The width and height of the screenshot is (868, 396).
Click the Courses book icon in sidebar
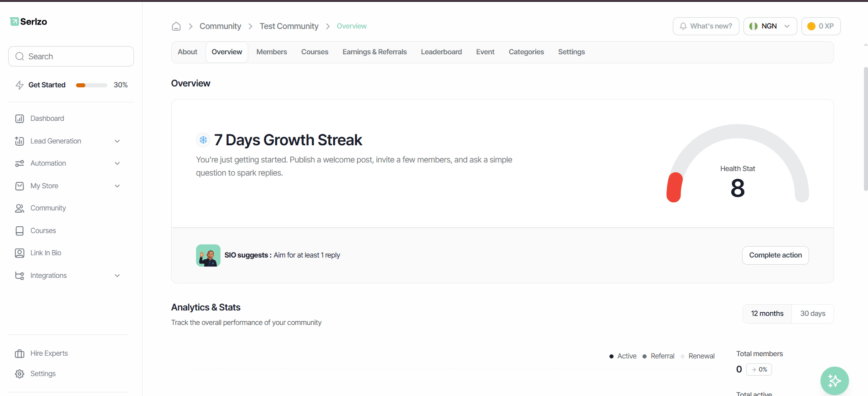click(19, 231)
